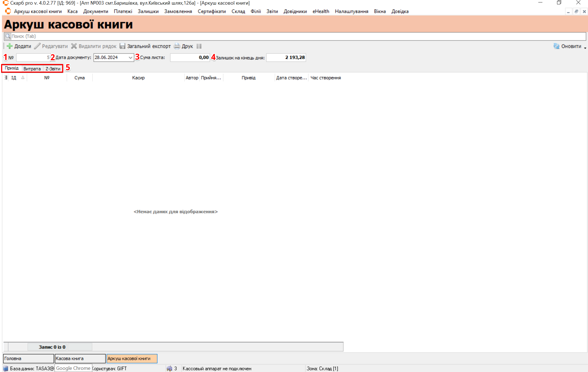Click the pencil Редагувати icon

tap(37, 46)
